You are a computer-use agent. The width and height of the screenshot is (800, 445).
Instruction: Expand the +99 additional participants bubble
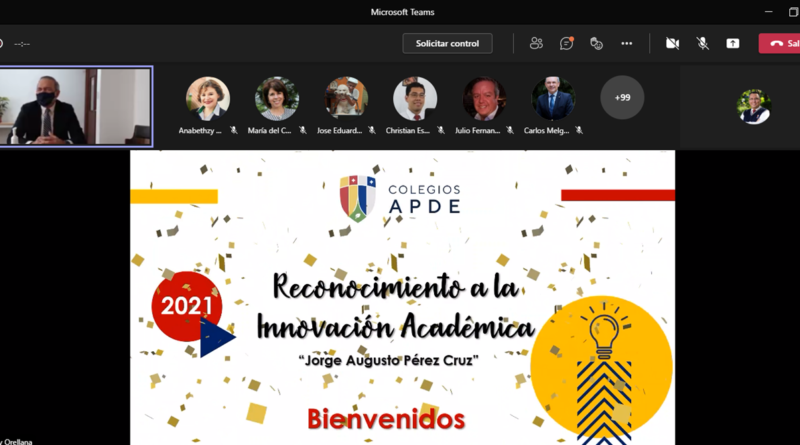tap(622, 97)
